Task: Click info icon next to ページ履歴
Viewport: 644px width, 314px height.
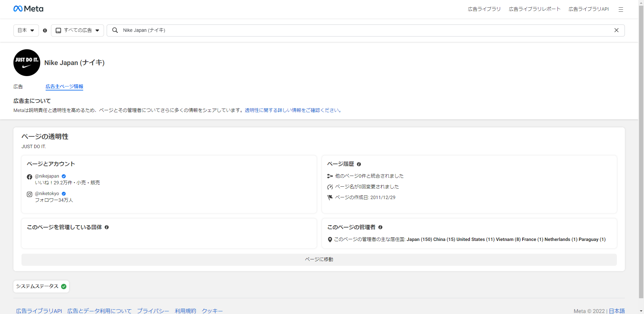Action: coord(359,164)
